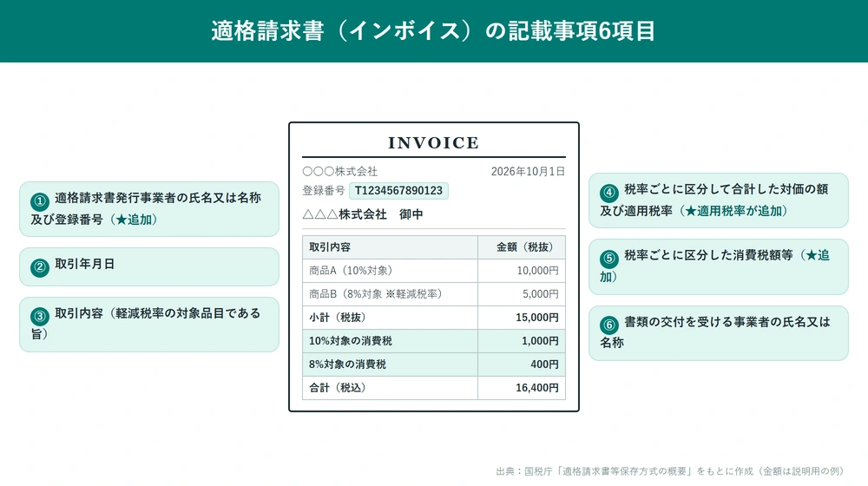Click the 8%対象の消費税 row label

pyautogui.click(x=348, y=364)
